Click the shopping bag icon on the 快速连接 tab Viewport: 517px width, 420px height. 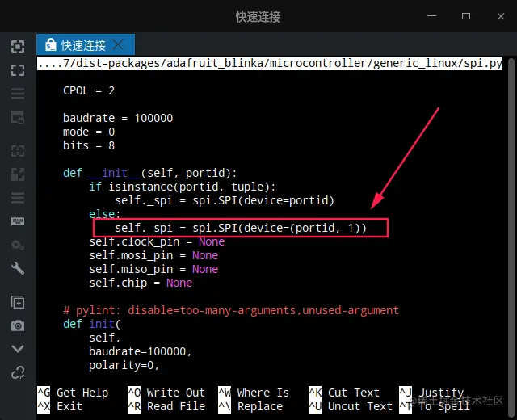pyautogui.click(x=50, y=45)
